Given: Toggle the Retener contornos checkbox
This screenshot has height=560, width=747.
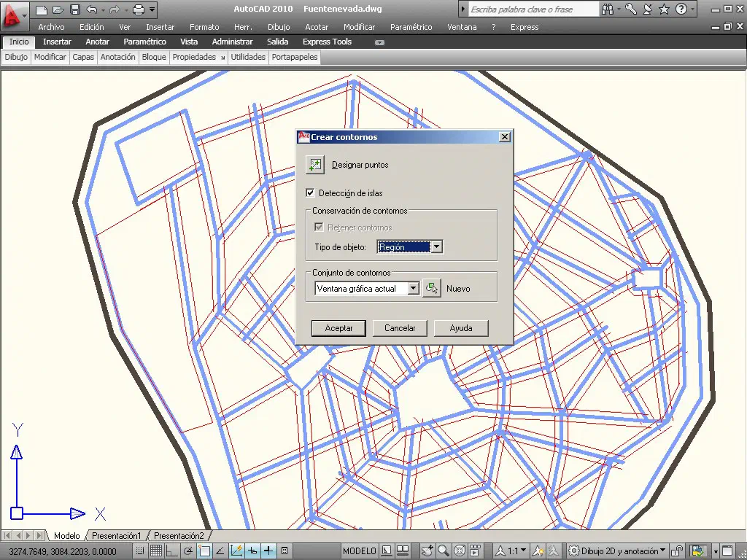Looking at the screenshot, I should [x=319, y=227].
